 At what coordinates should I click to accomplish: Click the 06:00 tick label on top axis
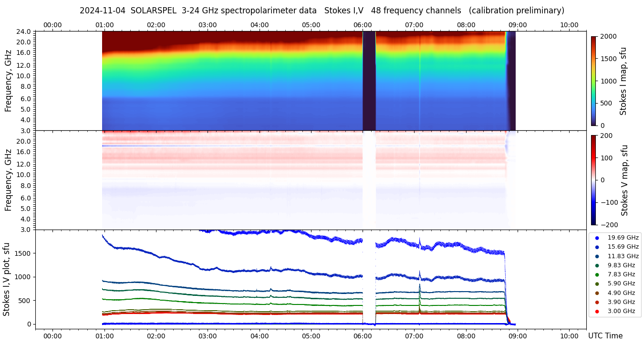click(x=363, y=25)
